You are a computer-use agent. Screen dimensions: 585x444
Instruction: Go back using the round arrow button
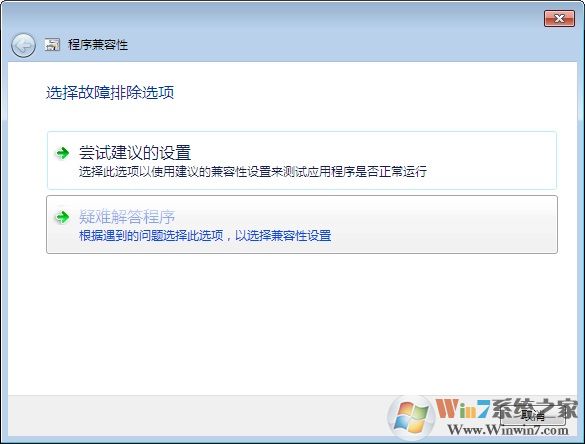pyautogui.click(x=24, y=45)
